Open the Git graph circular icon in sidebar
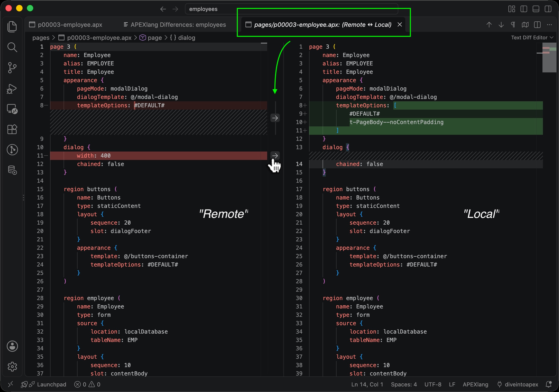 click(x=12, y=150)
